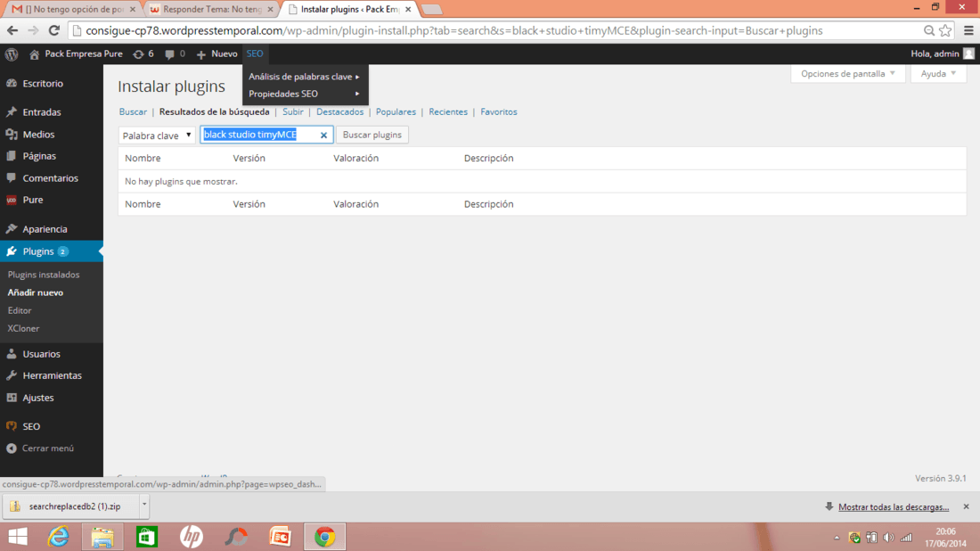Switch to Responder Tema browser tab
This screenshot has height=551, width=980.
click(x=211, y=10)
